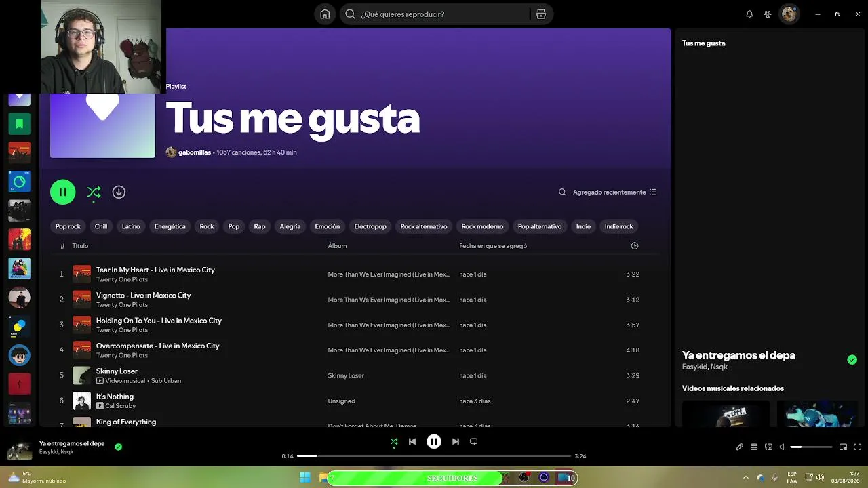
Task: Toggle shuffle in the bottom player controls
Action: point(394,442)
